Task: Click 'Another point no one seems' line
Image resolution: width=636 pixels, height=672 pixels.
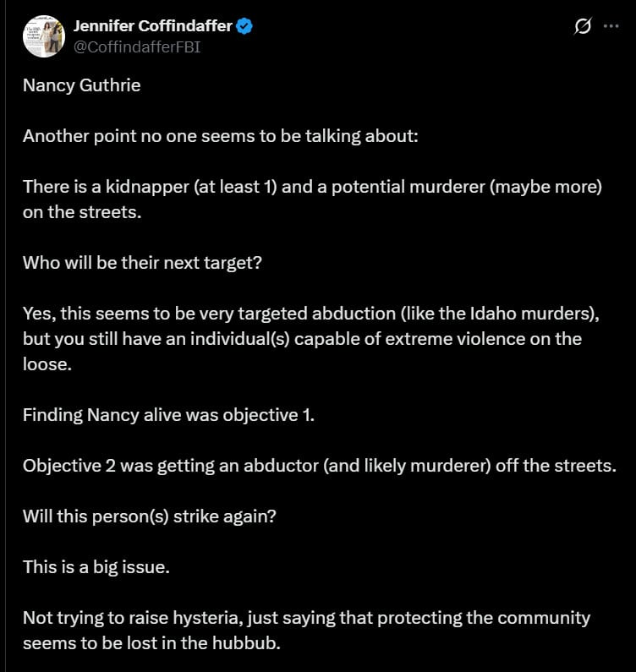Action: click(x=220, y=136)
